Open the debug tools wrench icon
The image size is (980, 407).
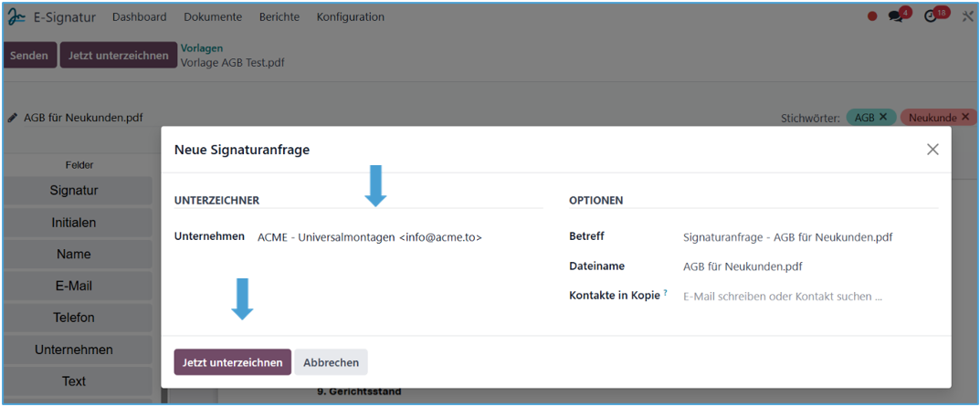pyautogui.click(x=967, y=16)
